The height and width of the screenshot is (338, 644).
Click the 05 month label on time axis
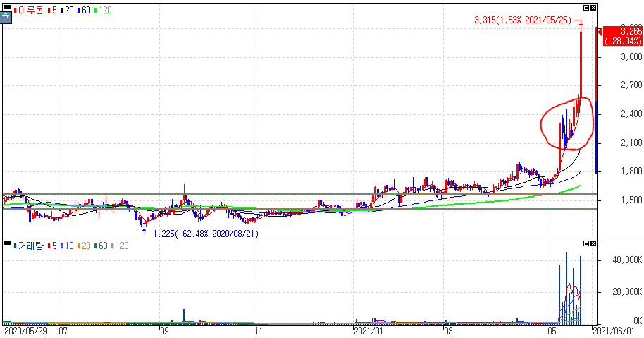click(552, 332)
